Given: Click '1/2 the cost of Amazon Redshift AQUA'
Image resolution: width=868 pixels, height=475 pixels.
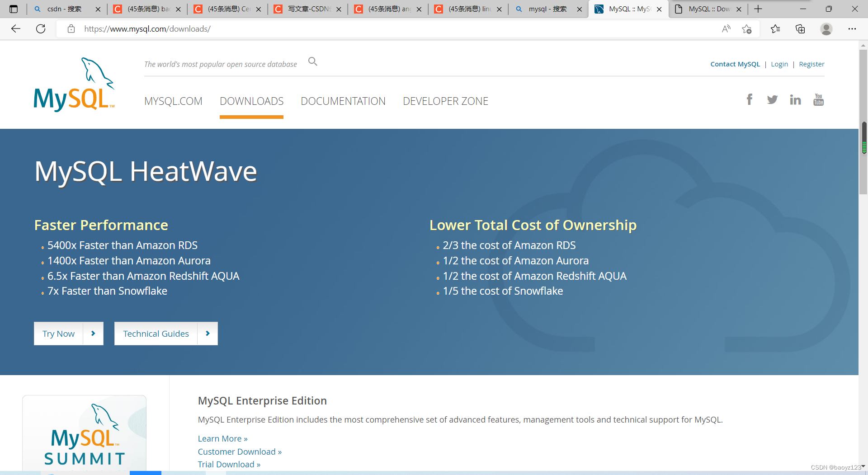Looking at the screenshot, I should click(534, 276).
